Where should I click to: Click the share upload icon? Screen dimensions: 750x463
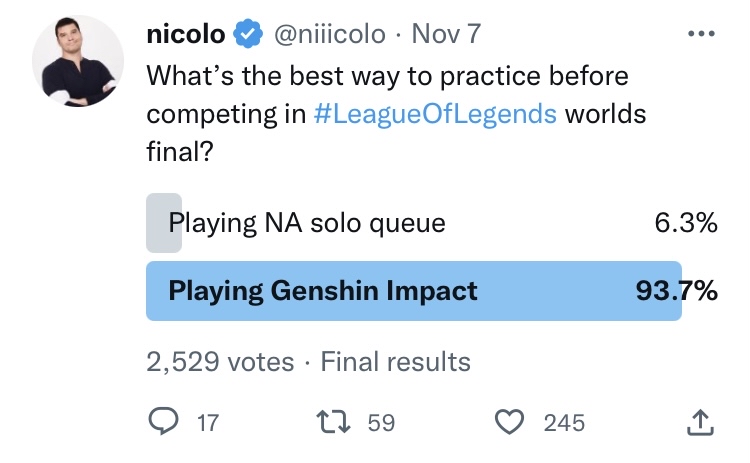(x=699, y=424)
